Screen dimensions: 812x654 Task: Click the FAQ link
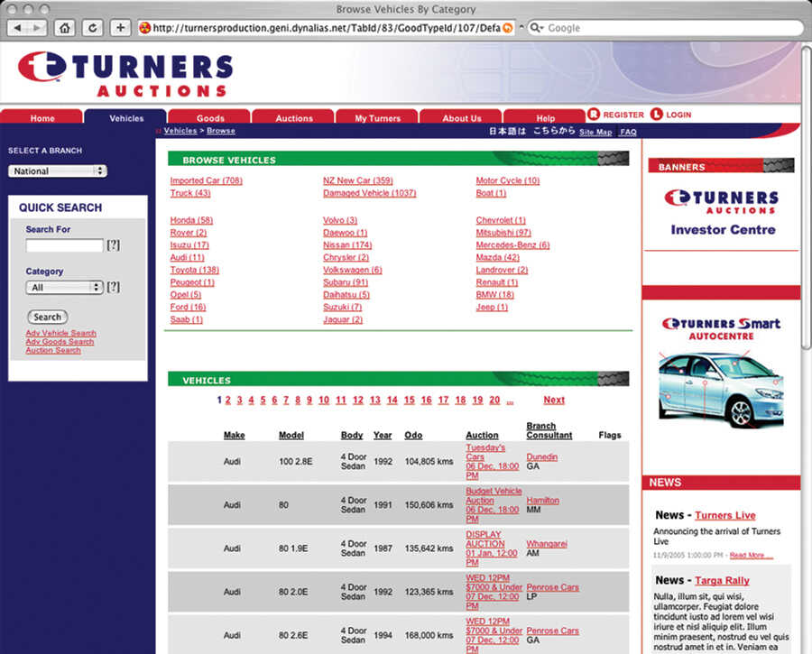[x=628, y=132]
